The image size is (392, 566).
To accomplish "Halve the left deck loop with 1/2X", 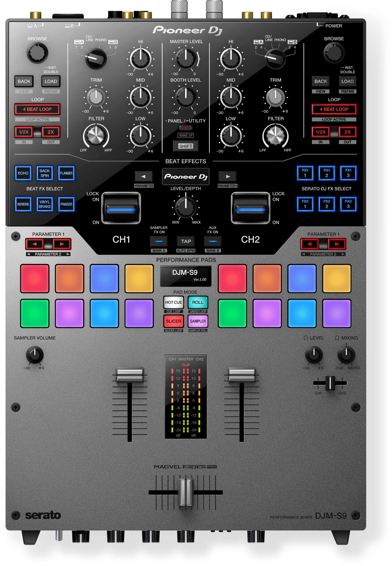I will click(x=24, y=132).
